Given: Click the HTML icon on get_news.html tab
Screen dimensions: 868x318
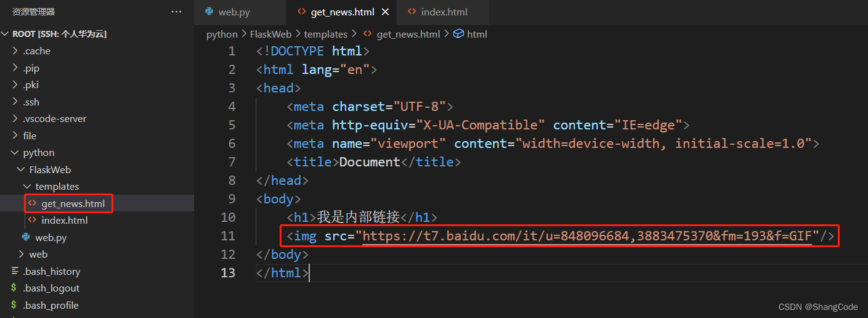Looking at the screenshot, I should pos(301,12).
